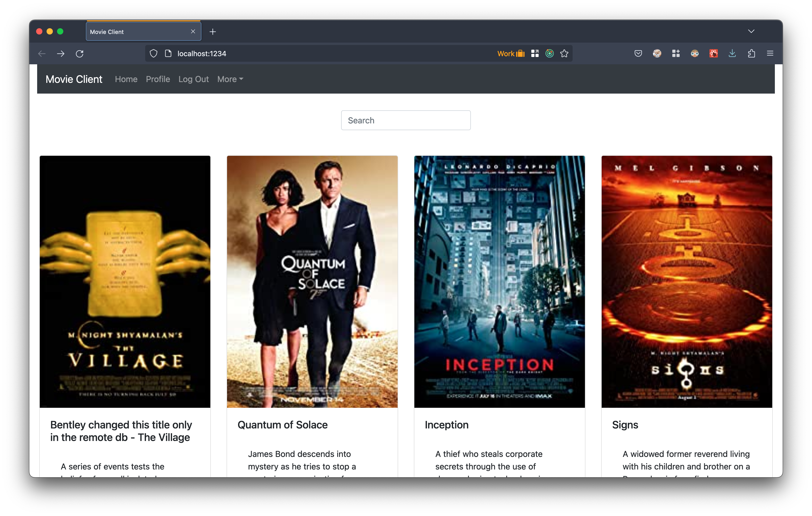Open a new tab with plus button
Image resolution: width=812 pixels, height=516 pixels.
tap(213, 32)
